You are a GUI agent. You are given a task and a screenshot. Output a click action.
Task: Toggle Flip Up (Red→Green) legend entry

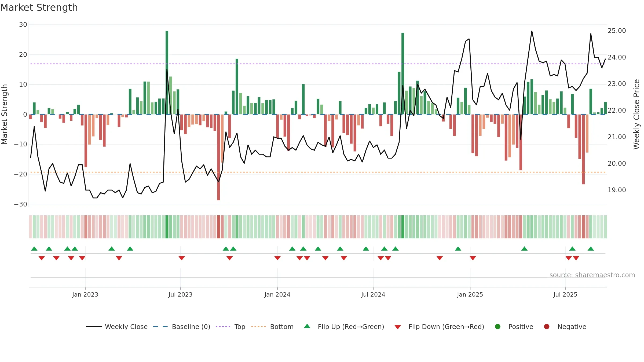pos(344,327)
